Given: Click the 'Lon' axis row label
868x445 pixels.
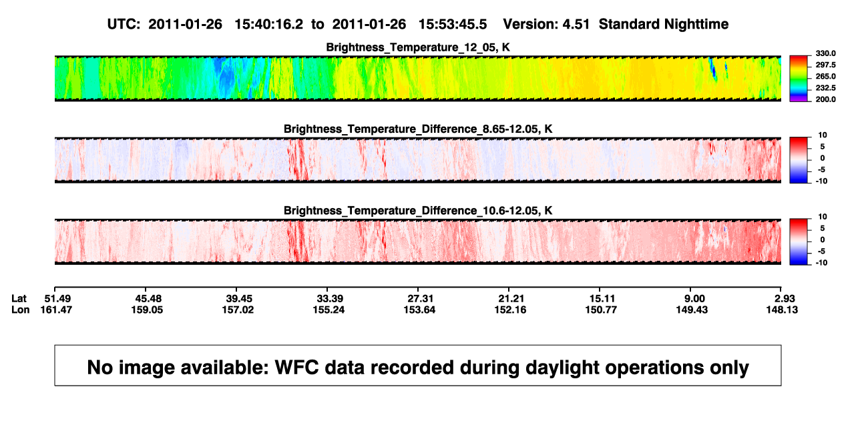Looking at the screenshot, I should coord(20,310).
